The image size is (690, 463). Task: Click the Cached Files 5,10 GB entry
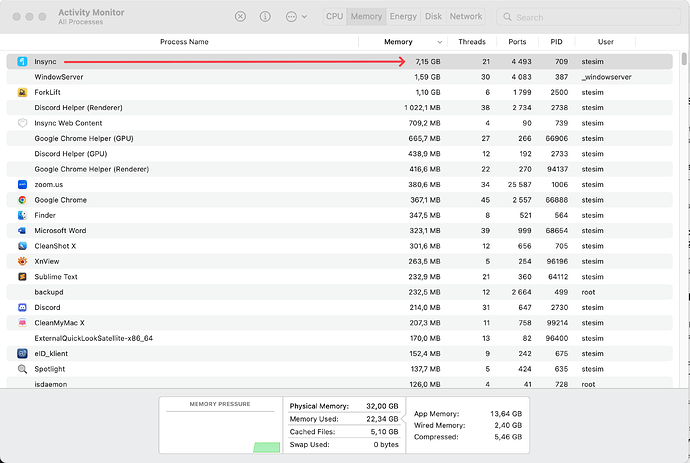click(344, 432)
